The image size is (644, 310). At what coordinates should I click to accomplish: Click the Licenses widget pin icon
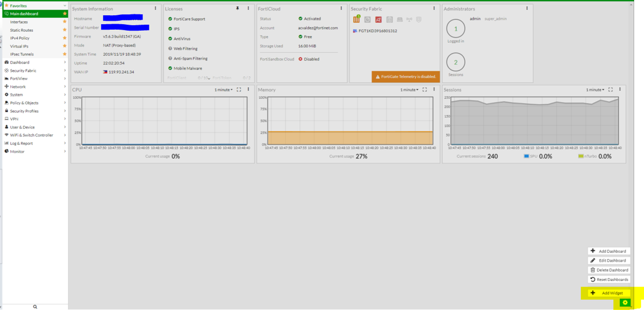click(238, 9)
